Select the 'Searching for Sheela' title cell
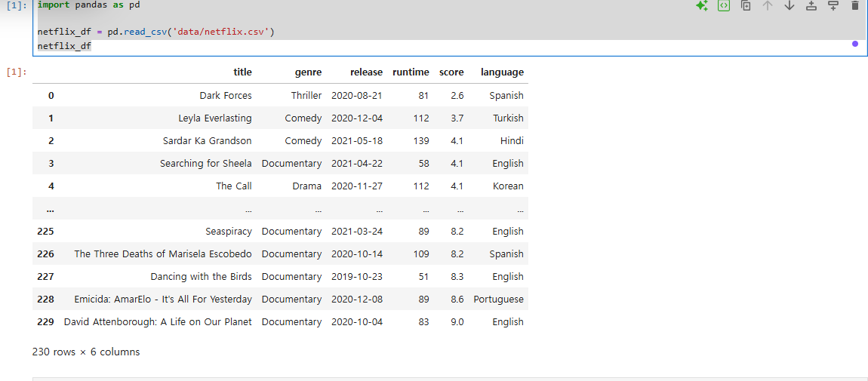868x381 pixels. (206, 164)
